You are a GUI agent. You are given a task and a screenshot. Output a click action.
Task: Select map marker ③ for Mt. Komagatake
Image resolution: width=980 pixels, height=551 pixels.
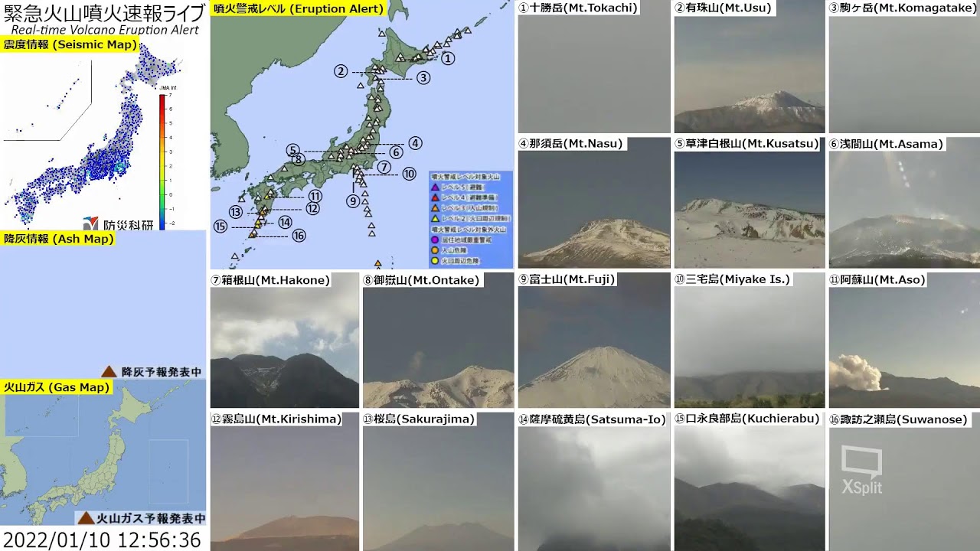423,77
